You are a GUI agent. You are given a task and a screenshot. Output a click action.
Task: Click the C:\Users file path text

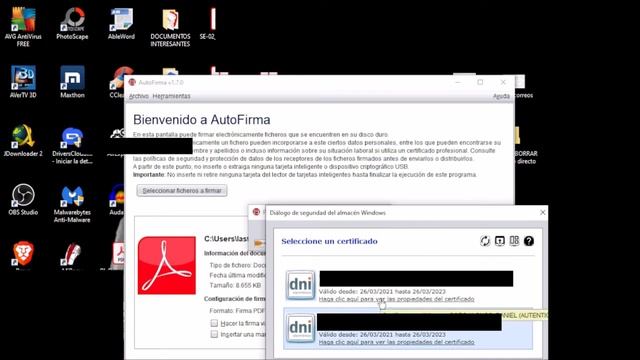point(226,239)
